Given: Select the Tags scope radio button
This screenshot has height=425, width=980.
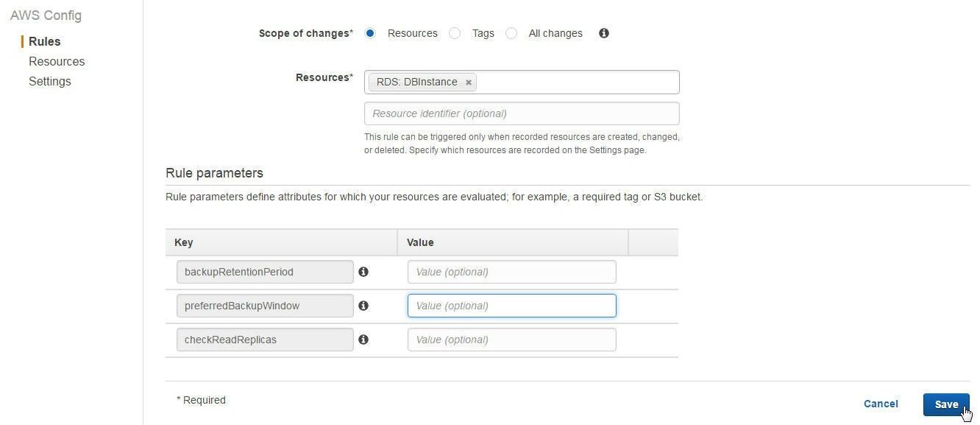Looking at the screenshot, I should (x=455, y=33).
